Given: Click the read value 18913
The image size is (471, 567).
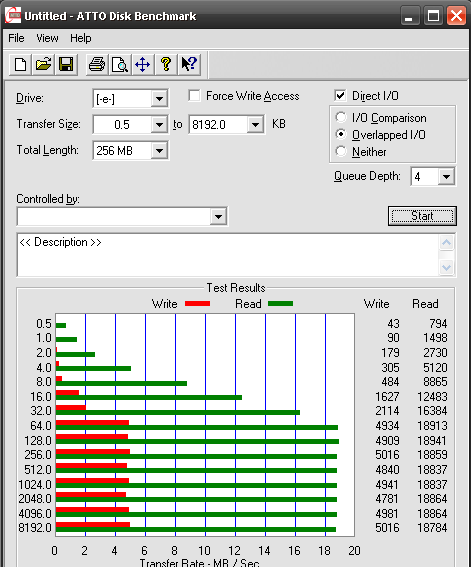Looking at the screenshot, I should click(432, 426).
